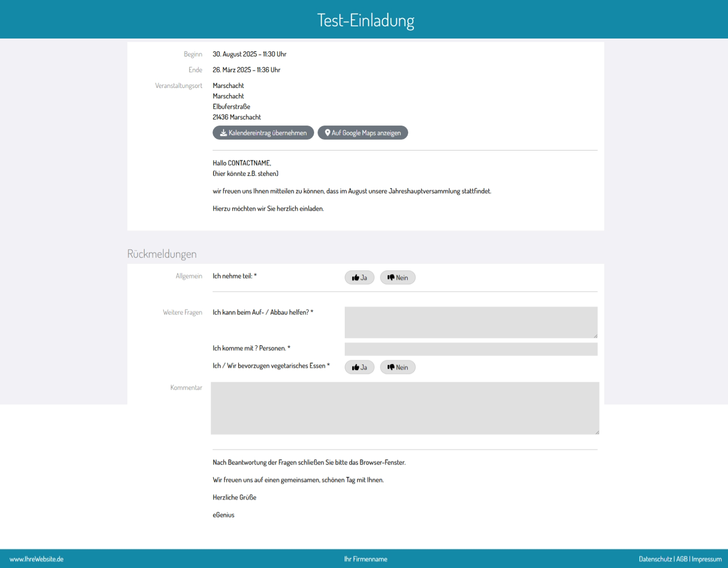
Task: Click the Test-Einladung page title
Action: point(365,20)
